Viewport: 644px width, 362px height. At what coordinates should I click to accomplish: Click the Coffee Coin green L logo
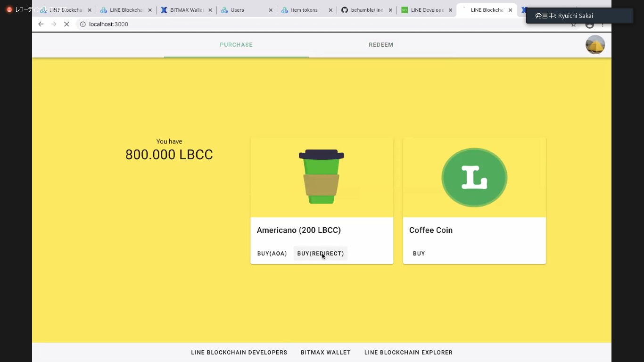(x=474, y=177)
